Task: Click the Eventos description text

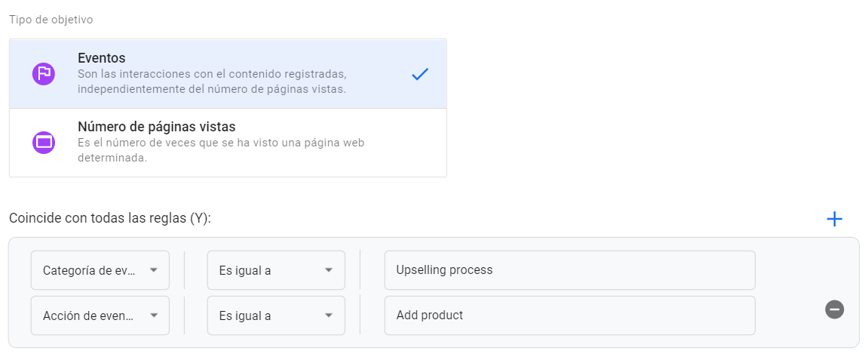Action: 212,82
